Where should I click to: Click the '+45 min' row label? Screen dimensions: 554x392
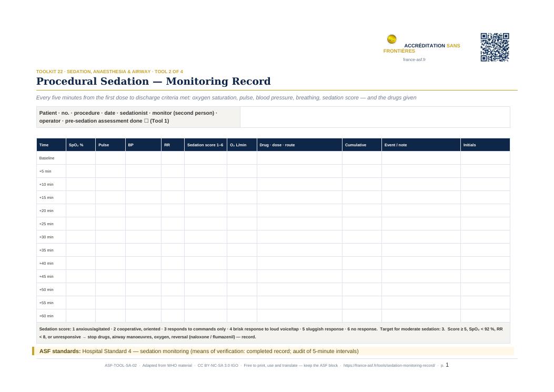tap(46, 276)
